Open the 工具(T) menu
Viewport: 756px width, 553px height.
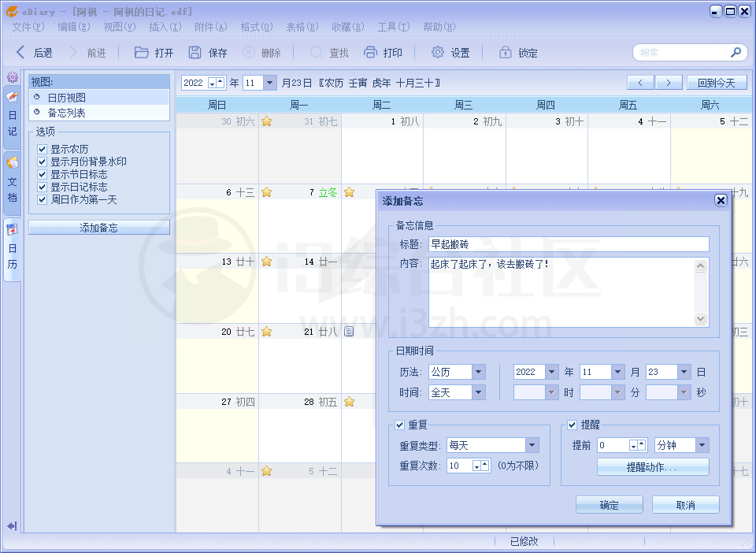[394, 27]
